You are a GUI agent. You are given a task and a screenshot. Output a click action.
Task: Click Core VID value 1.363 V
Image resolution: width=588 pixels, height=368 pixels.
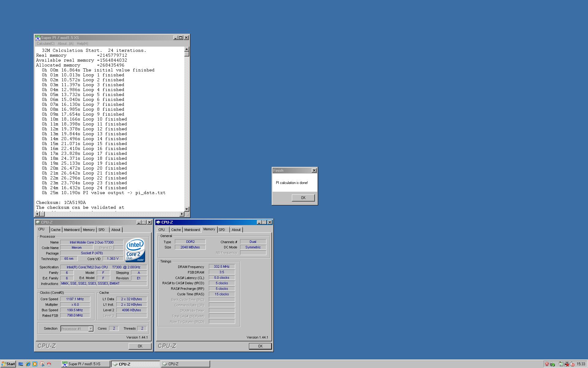coord(112,259)
